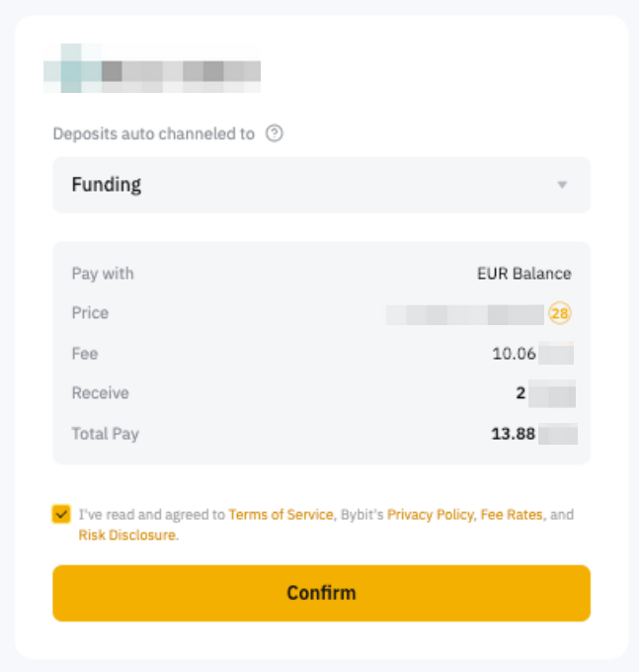Click the Fee row label

pyautogui.click(x=85, y=354)
